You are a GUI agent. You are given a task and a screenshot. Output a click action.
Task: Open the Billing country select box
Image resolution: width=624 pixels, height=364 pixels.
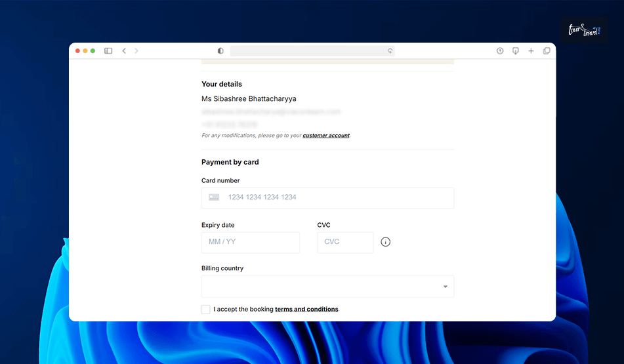[x=327, y=287]
